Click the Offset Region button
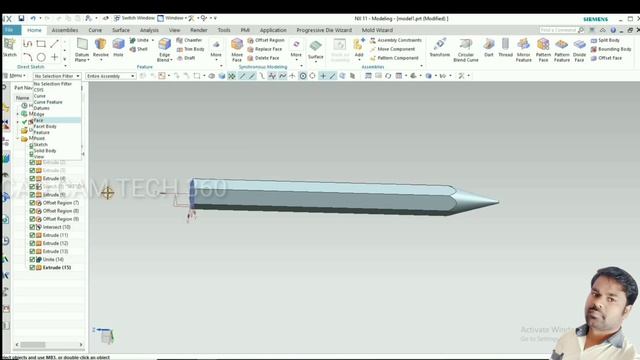The image size is (640, 360). (x=266, y=40)
